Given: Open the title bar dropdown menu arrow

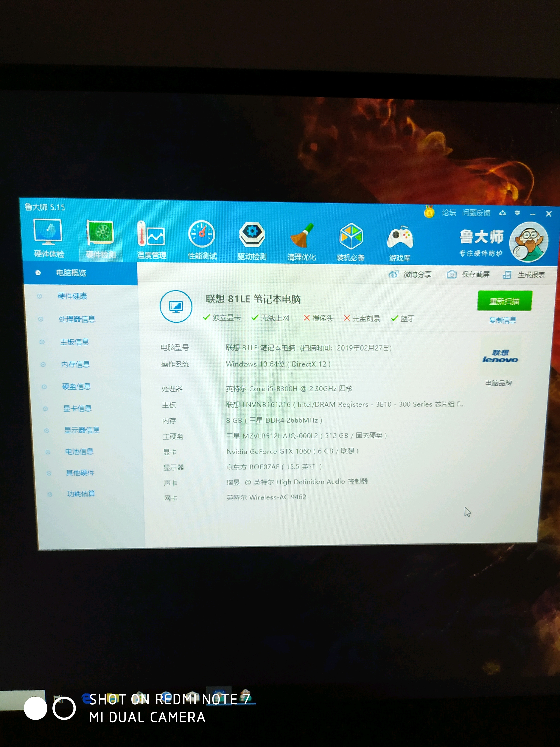Looking at the screenshot, I should tap(517, 213).
